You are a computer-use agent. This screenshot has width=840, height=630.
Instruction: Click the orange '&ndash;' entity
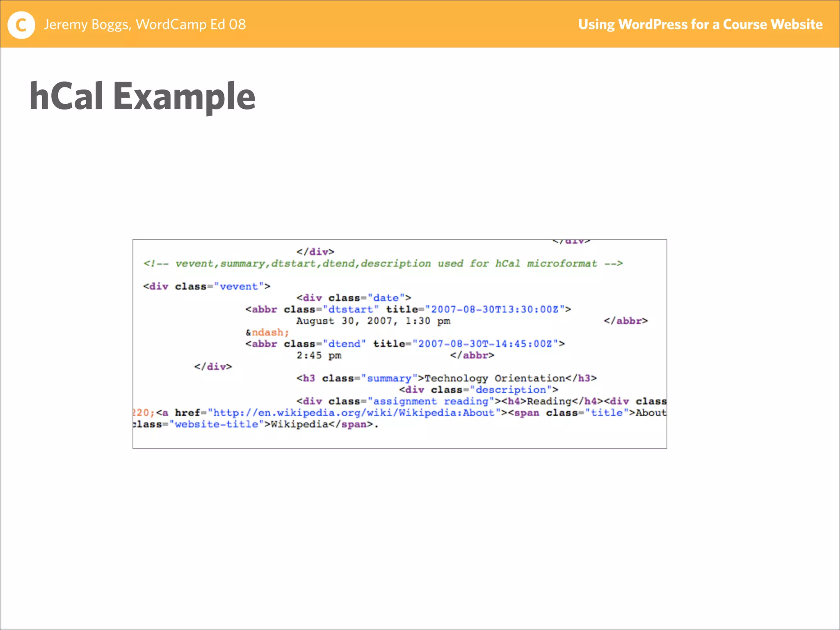tap(267, 332)
